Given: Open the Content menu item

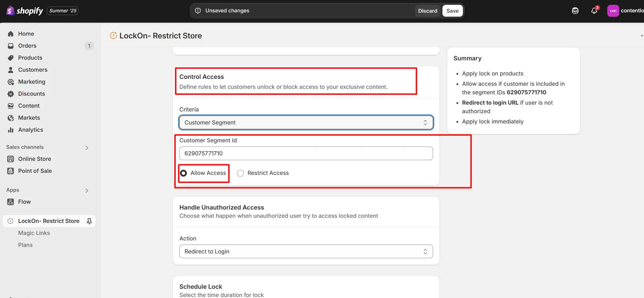Looking at the screenshot, I should coord(29,106).
